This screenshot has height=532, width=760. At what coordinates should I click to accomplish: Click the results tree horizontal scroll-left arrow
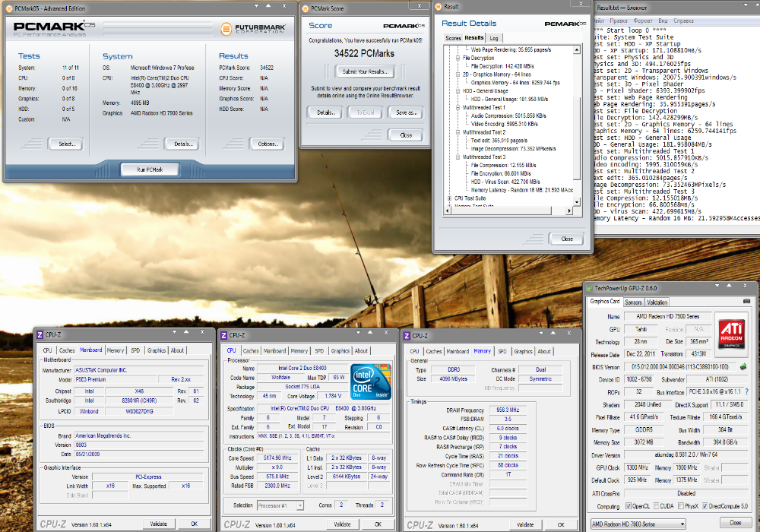[448, 211]
